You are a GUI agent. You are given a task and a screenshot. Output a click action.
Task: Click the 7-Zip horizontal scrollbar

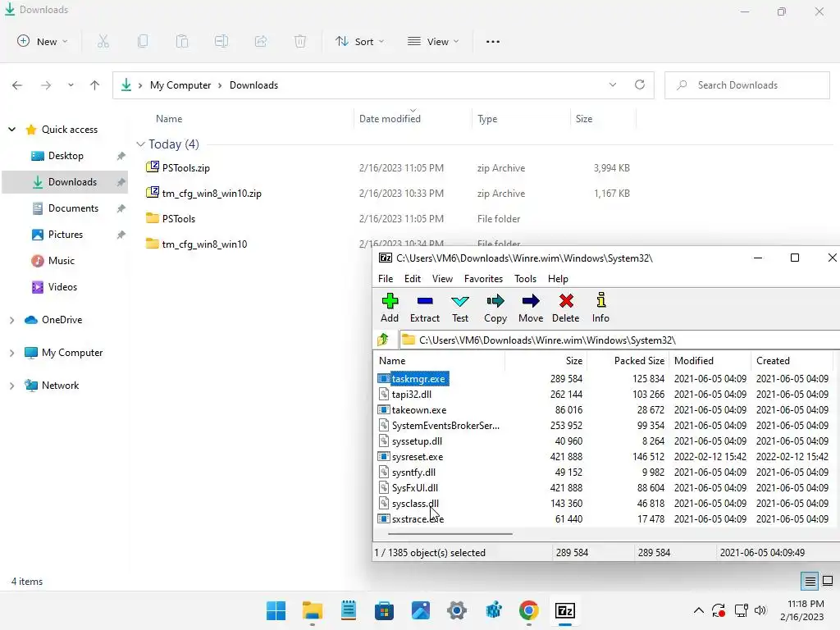point(450,533)
